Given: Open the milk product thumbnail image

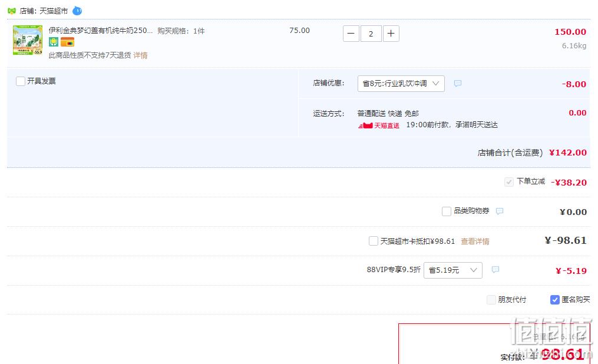Looking at the screenshot, I should 28,40.
